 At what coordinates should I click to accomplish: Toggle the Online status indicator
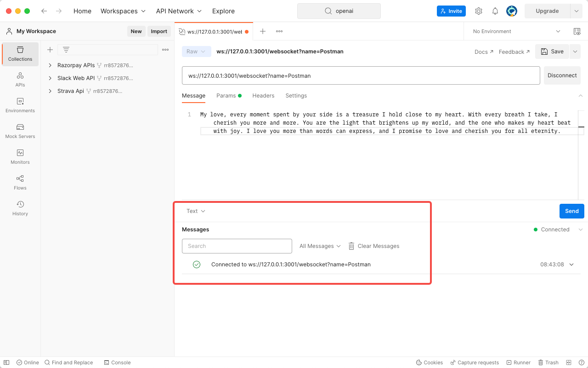(x=27, y=362)
